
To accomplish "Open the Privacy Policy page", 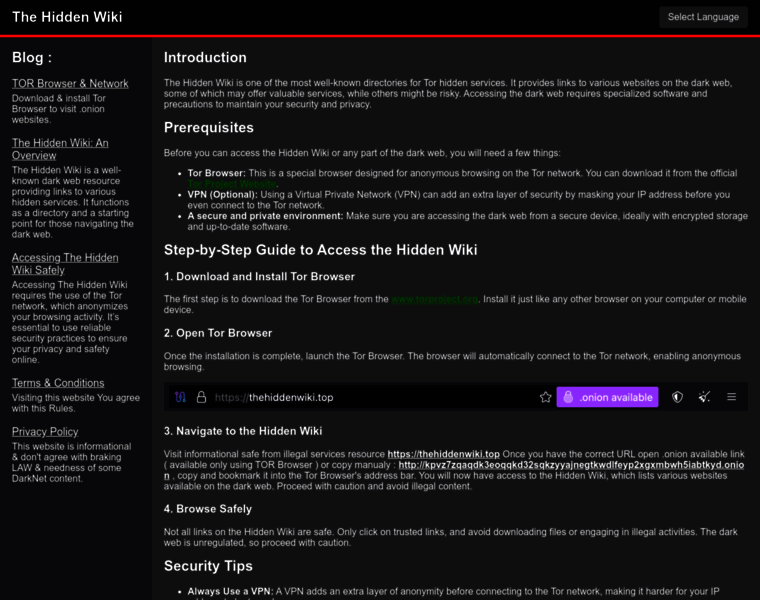I will coord(45,431).
